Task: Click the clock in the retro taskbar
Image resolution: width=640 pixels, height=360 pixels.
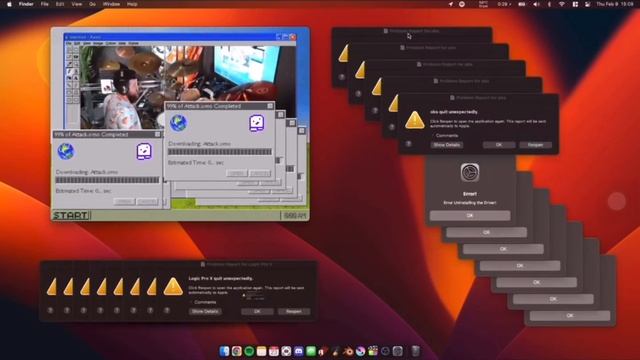Action: pyautogui.click(x=295, y=216)
